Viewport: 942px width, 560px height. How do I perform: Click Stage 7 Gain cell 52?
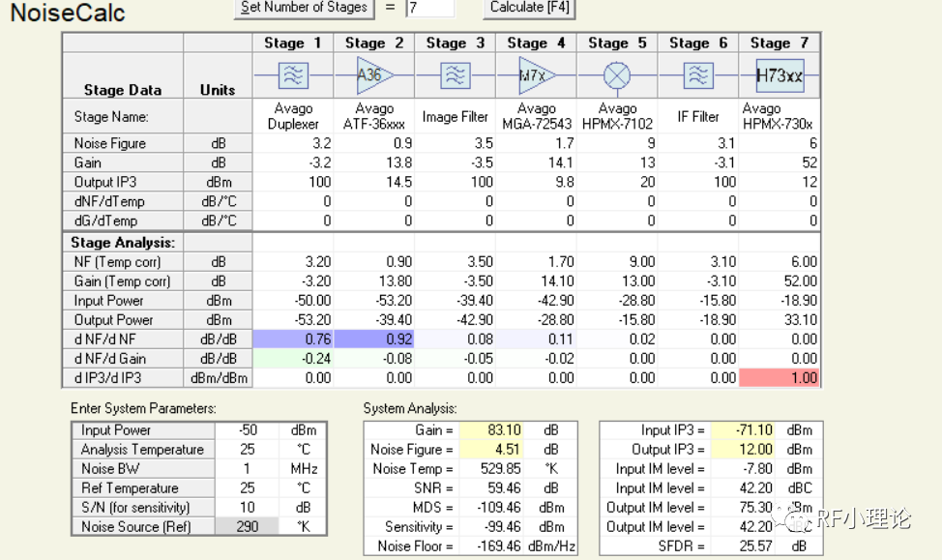click(780, 162)
